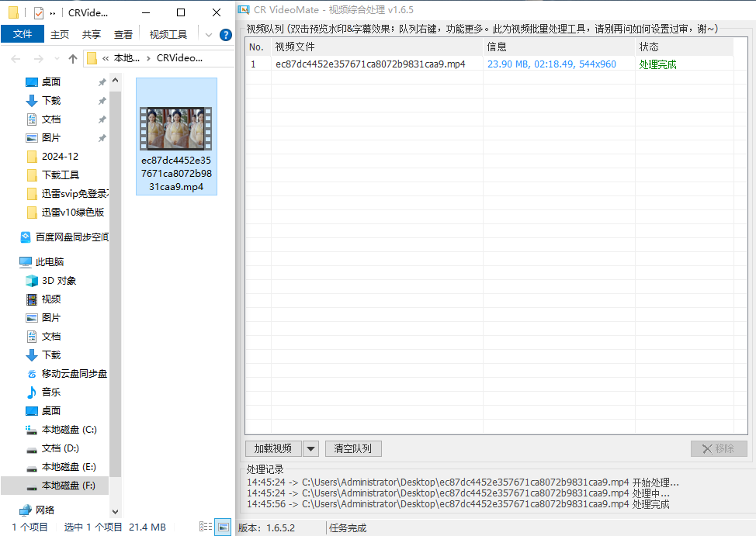The height and width of the screenshot is (536, 756).
Task: Click the 版本: 1.6.5.2 status text
Action: pyautogui.click(x=267, y=527)
